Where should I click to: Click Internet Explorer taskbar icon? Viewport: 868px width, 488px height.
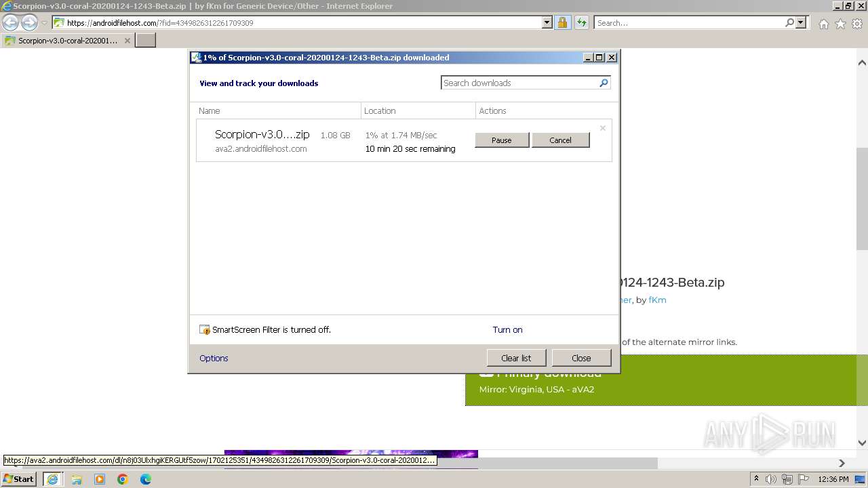pos(52,479)
